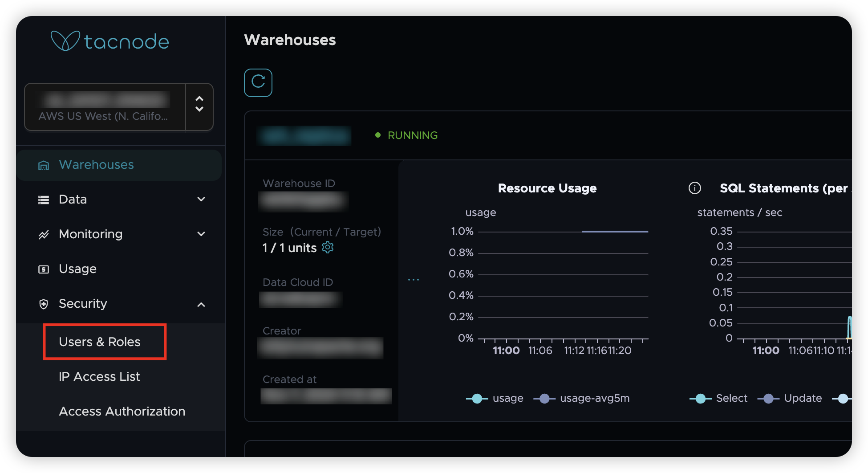Click the SQL Statements info icon
The width and height of the screenshot is (868, 473).
(x=694, y=188)
